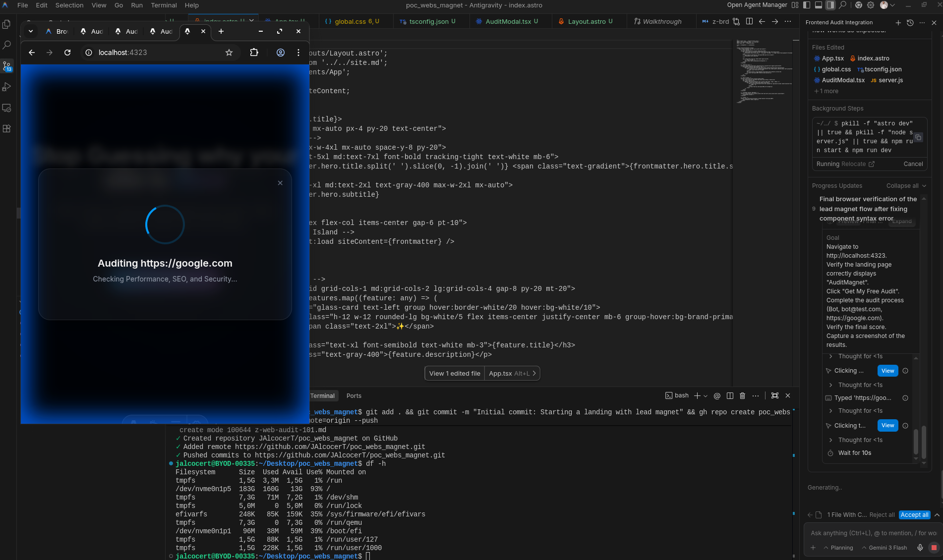Click the Extensions icon in the sidebar
The height and width of the screenshot is (560, 943).
pyautogui.click(x=7, y=129)
